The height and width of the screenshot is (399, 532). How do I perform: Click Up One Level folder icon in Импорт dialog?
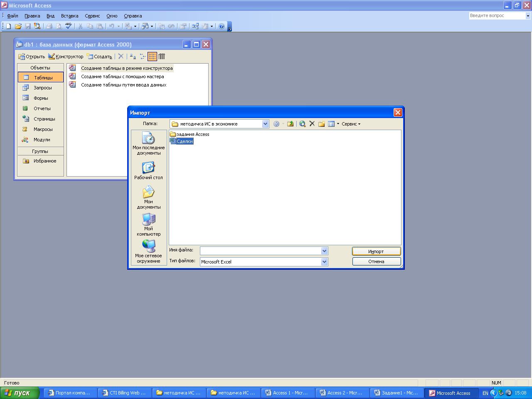[x=290, y=124]
